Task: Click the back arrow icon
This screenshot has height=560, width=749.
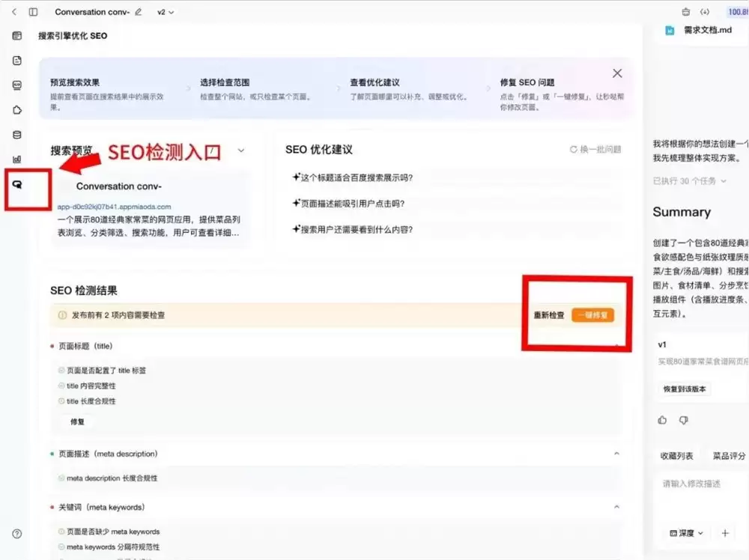Action: click(x=14, y=12)
